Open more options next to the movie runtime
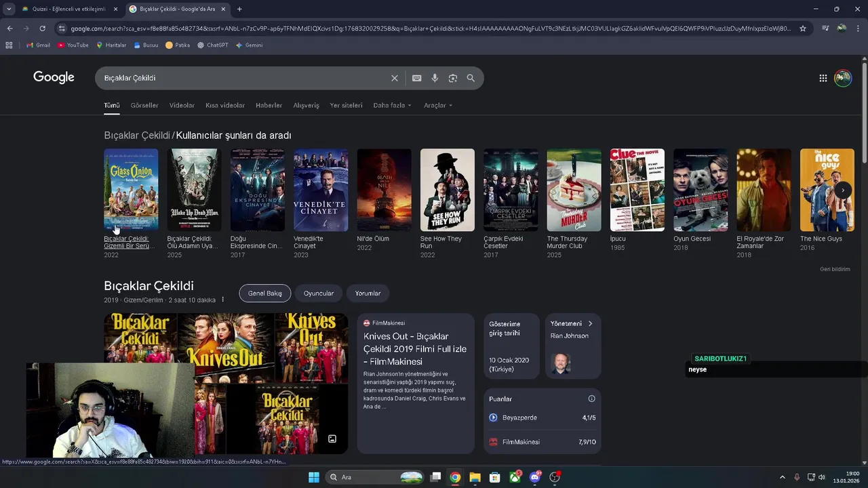 coord(222,300)
